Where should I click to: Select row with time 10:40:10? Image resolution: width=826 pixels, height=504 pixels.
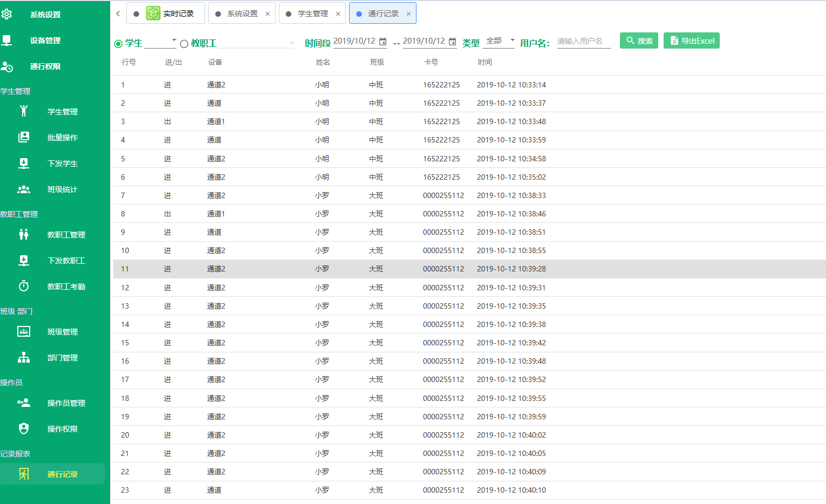click(x=469, y=490)
